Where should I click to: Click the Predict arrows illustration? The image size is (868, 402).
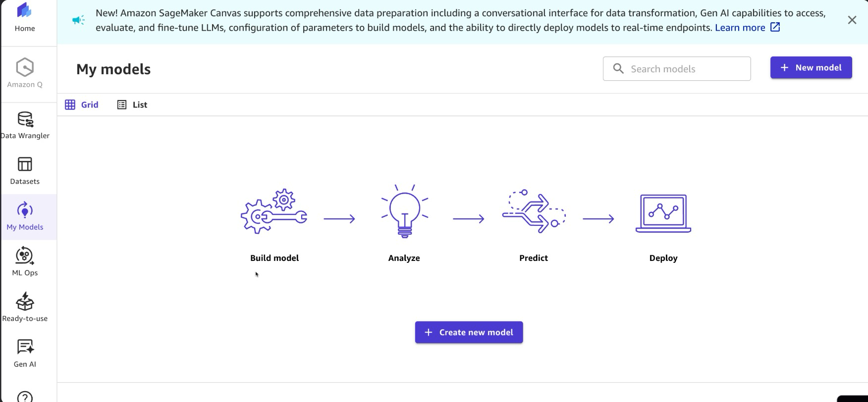[x=534, y=211]
